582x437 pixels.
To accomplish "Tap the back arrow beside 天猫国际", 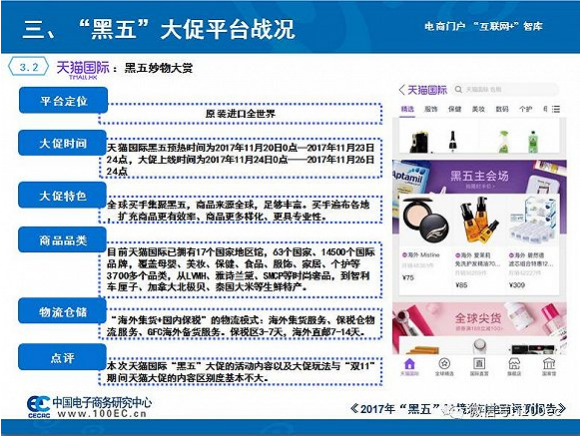I will [402, 89].
